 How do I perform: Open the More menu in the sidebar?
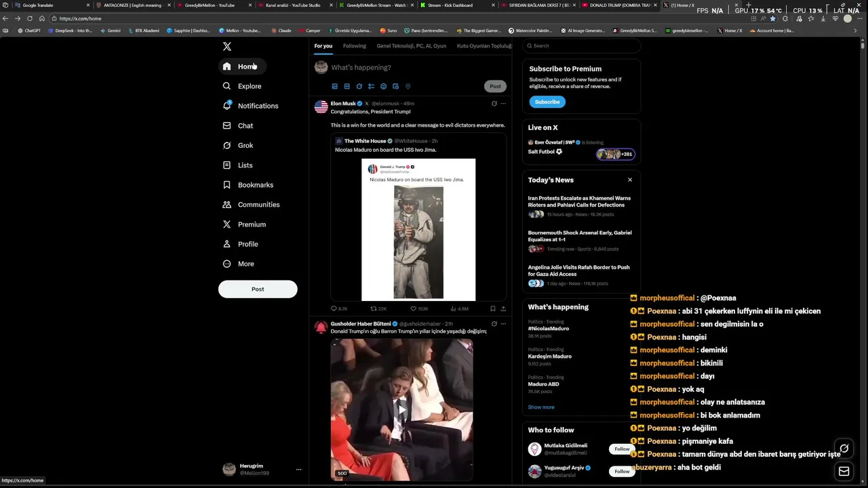point(238,263)
